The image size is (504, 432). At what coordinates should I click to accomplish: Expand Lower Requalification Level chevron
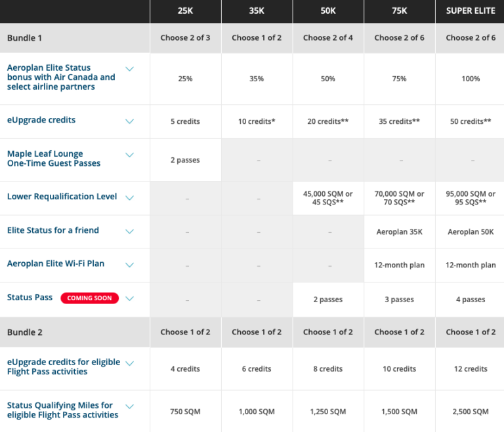coord(129,197)
